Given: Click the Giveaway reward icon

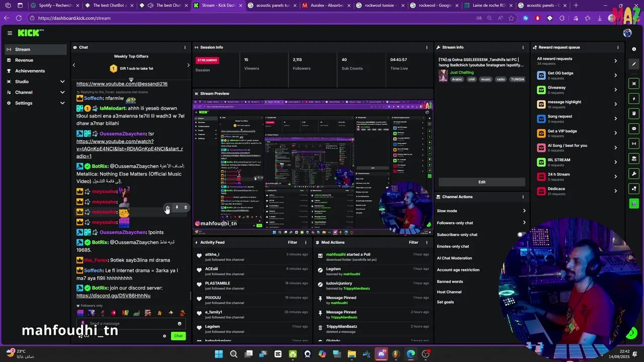Looking at the screenshot, I should 541,89.
